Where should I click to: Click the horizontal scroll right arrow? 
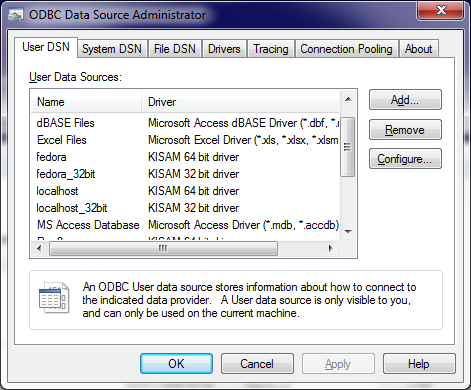pyautogui.click(x=331, y=248)
